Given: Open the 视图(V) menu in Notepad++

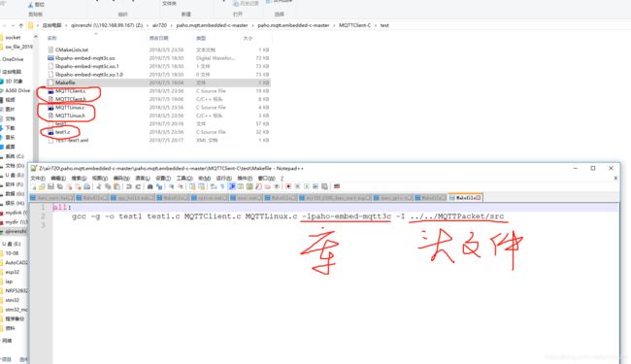Looking at the screenshot, I should (x=100, y=179).
